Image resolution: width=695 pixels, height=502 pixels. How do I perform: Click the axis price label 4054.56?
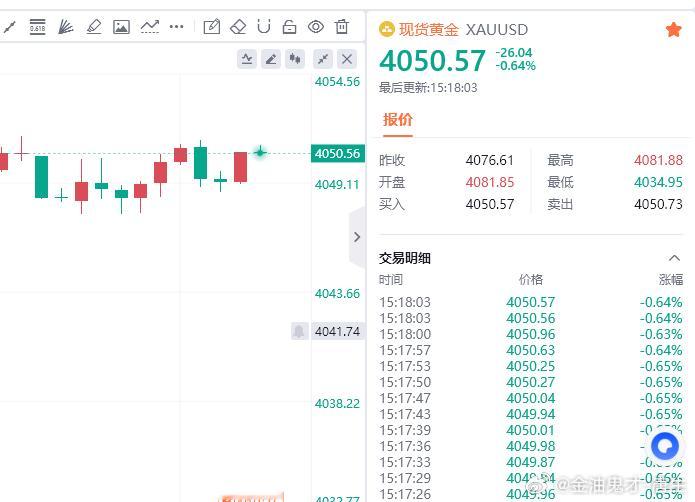click(x=337, y=82)
